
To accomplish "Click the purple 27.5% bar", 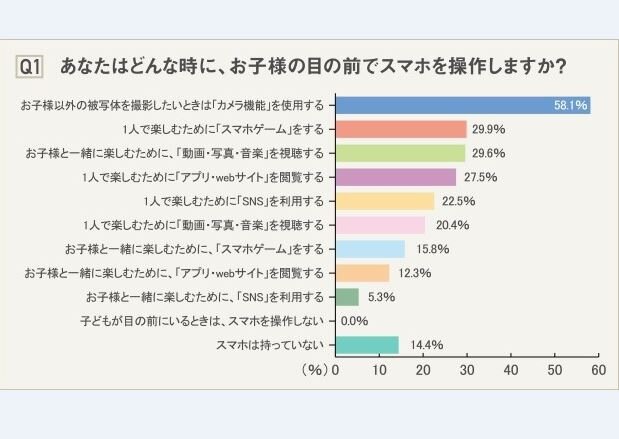I will click(x=396, y=177).
